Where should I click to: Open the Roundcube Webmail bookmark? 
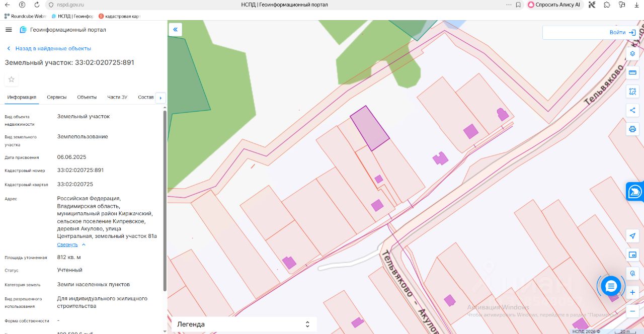coord(25,16)
